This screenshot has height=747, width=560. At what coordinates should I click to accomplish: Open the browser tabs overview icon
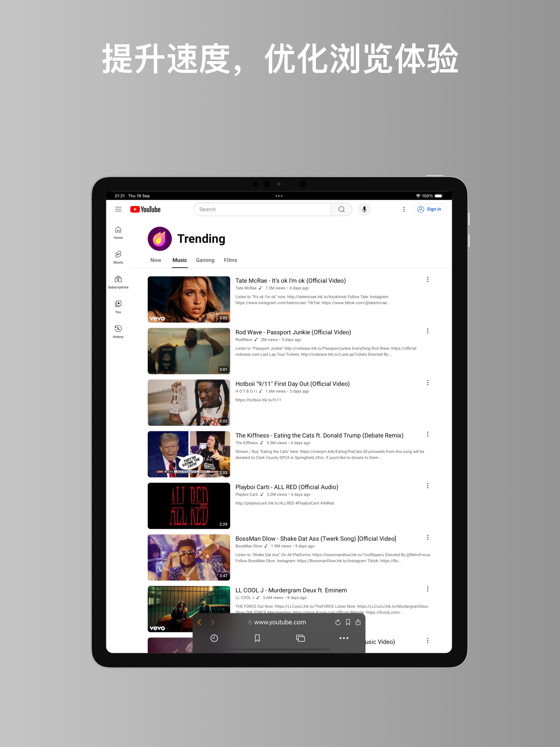[300, 638]
